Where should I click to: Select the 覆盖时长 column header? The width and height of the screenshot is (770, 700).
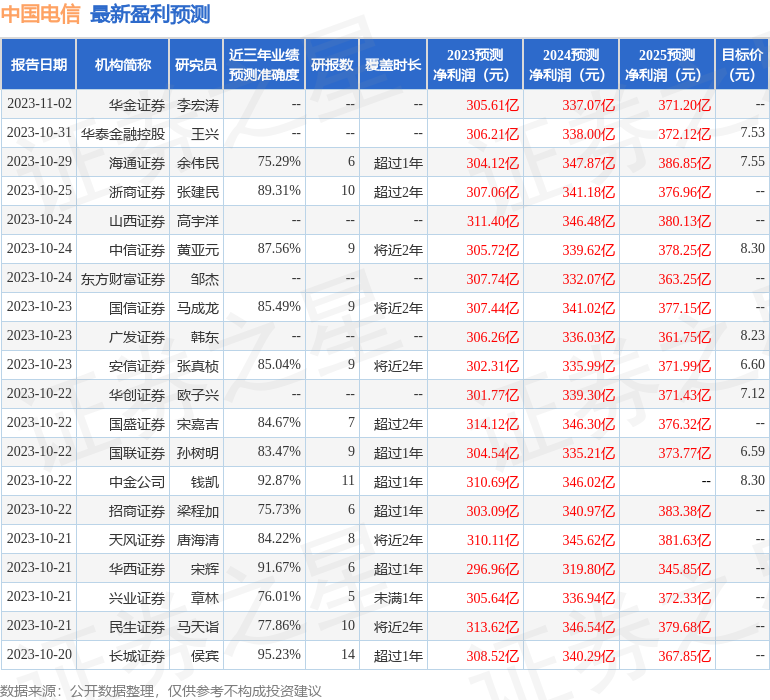coord(393,64)
